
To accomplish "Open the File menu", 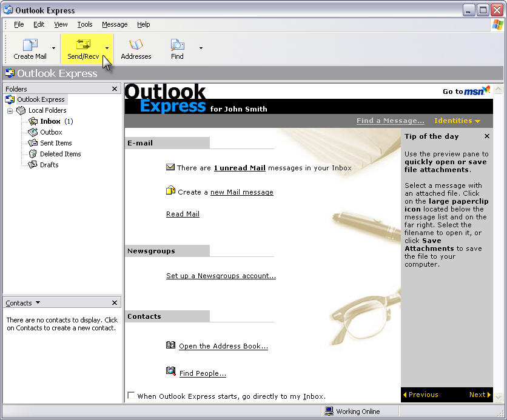I will (19, 25).
